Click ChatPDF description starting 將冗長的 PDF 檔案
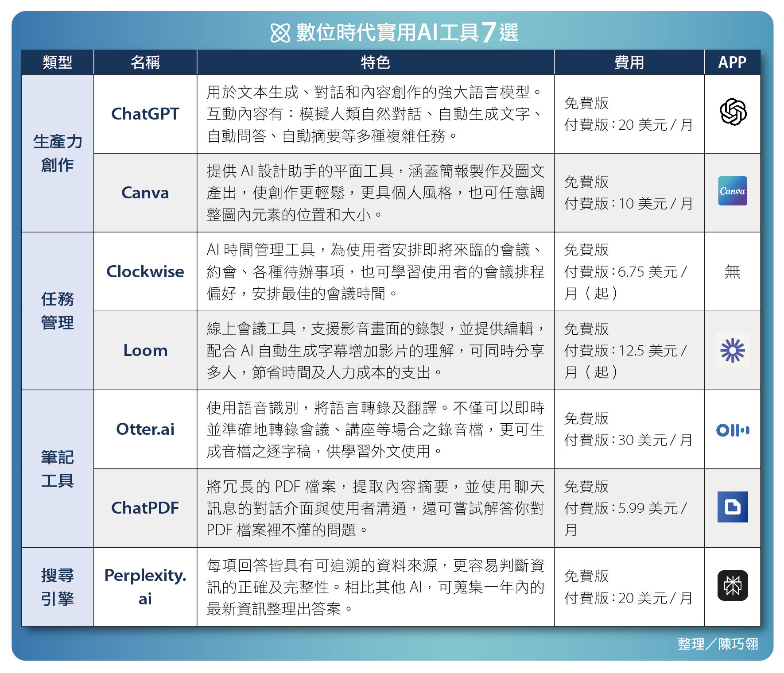The height and width of the screenshot is (673, 784). (x=376, y=508)
